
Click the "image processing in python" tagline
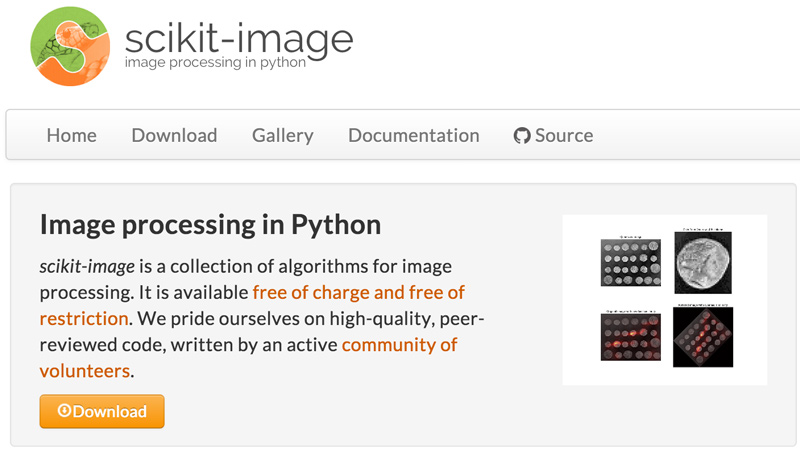(x=214, y=63)
